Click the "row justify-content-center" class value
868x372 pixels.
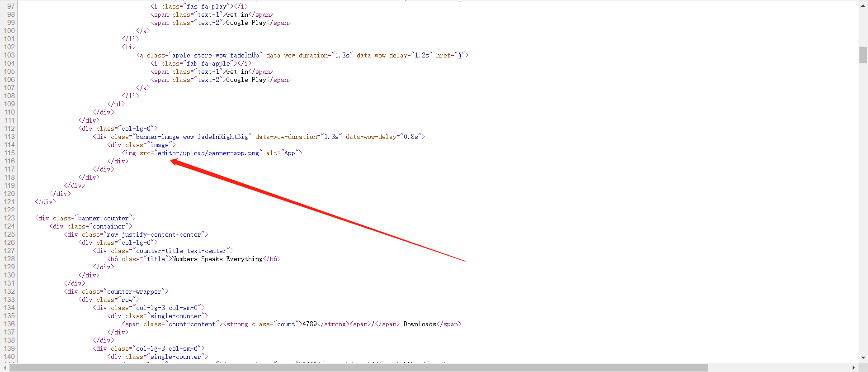(x=154, y=235)
